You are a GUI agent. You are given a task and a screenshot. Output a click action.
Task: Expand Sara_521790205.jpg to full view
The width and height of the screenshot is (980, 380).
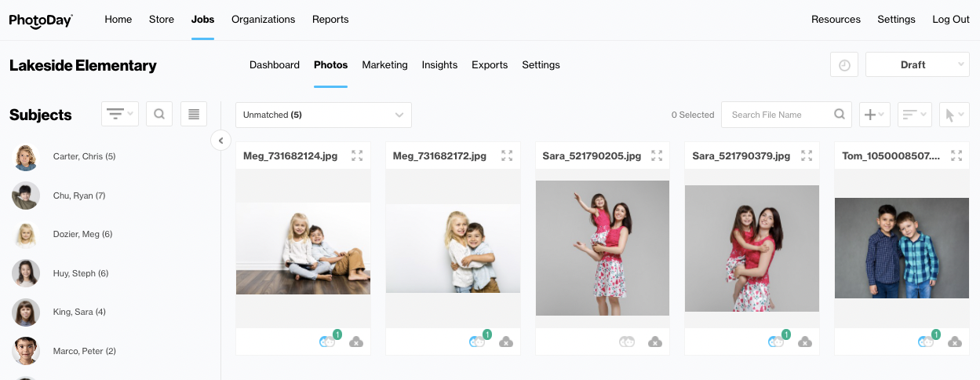click(x=657, y=155)
